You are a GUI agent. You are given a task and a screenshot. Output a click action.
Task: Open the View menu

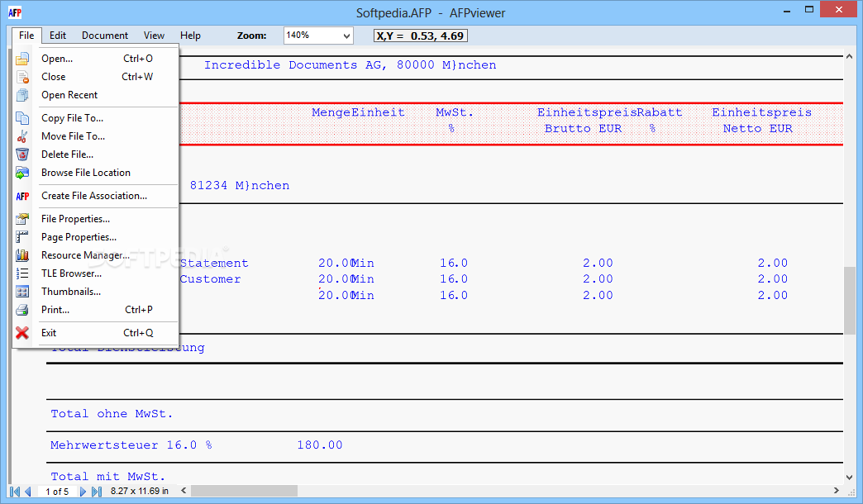click(x=154, y=36)
